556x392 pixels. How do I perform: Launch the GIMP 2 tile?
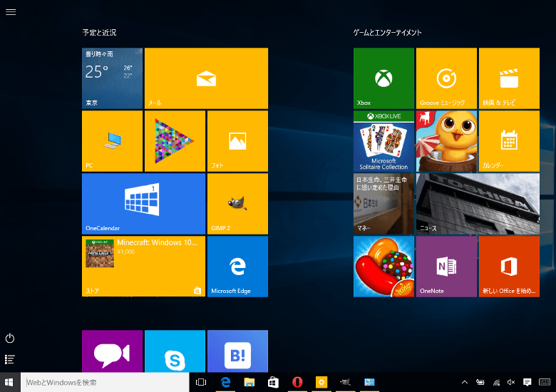click(x=237, y=204)
